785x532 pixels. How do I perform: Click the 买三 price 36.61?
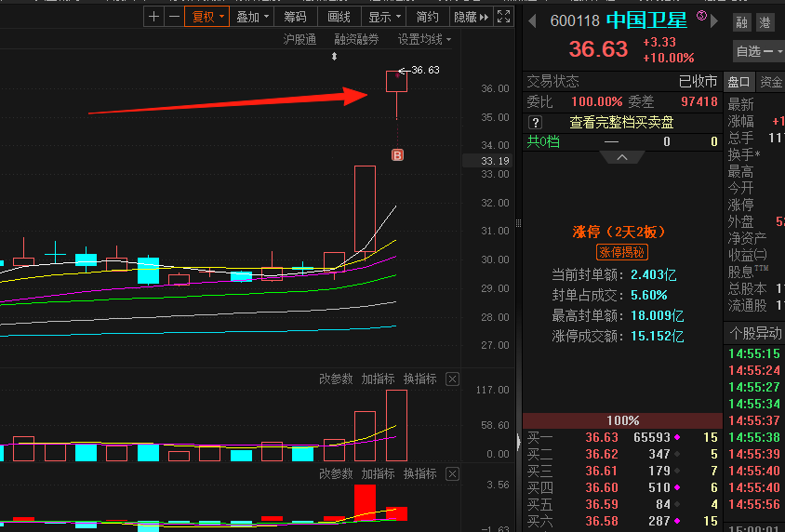coord(602,471)
